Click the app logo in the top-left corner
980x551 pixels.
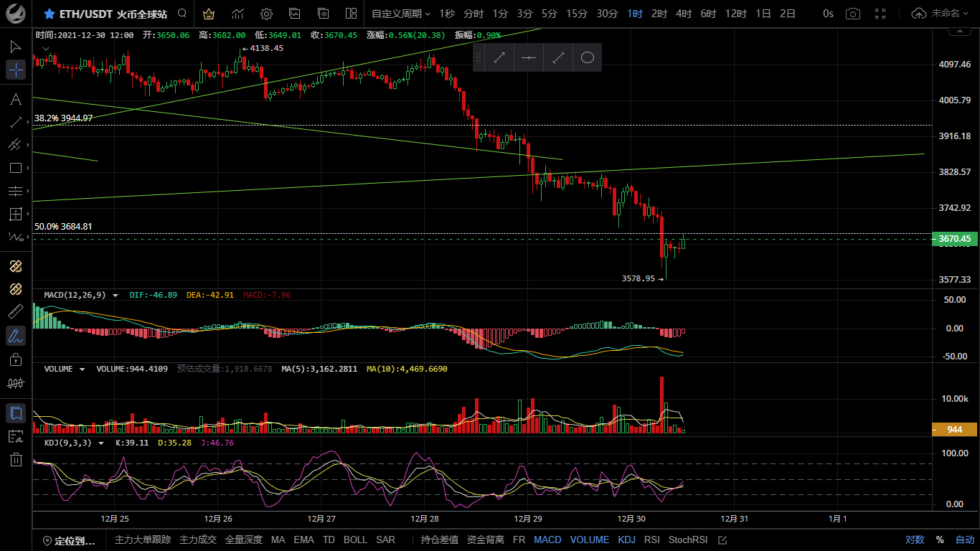coord(16,13)
